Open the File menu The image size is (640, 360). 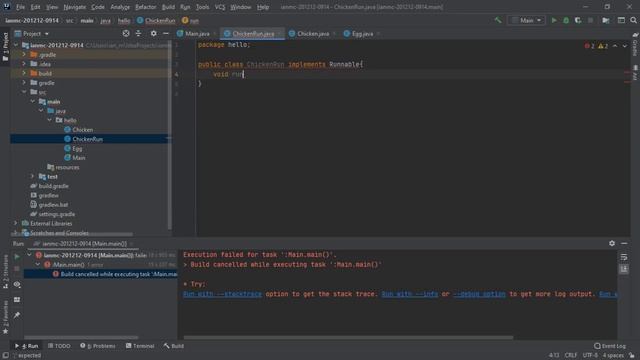(x=20, y=7)
